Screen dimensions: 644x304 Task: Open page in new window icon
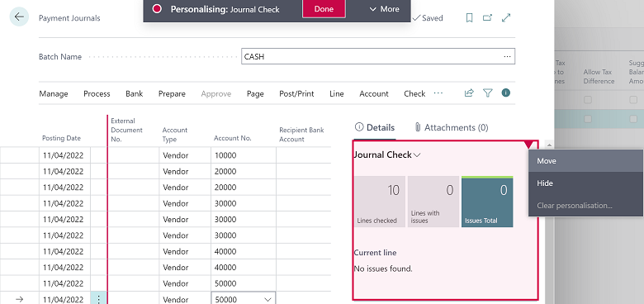click(x=487, y=17)
